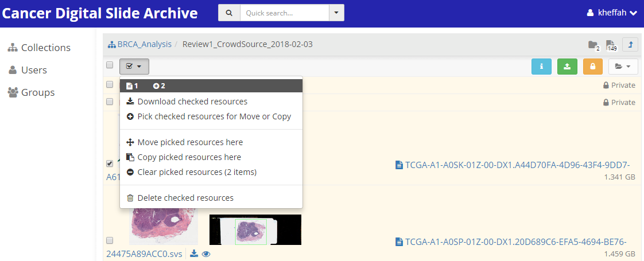Screen dimensions: 644x261
Task: Click the search magnifier icon
Action: (x=229, y=13)
